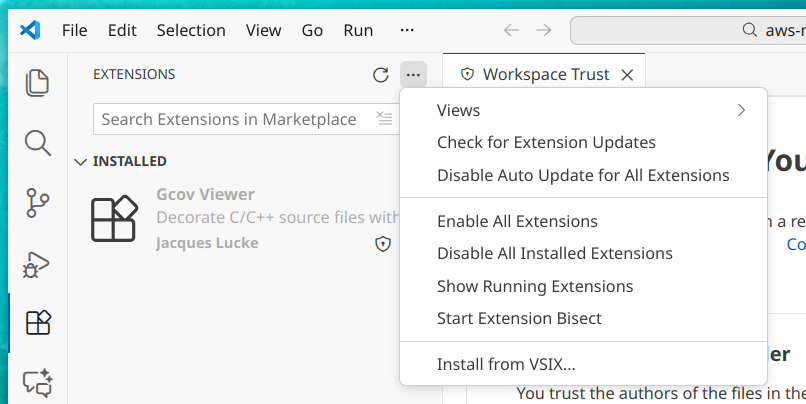Select Disable All Installed Extensions

point(554,254)
